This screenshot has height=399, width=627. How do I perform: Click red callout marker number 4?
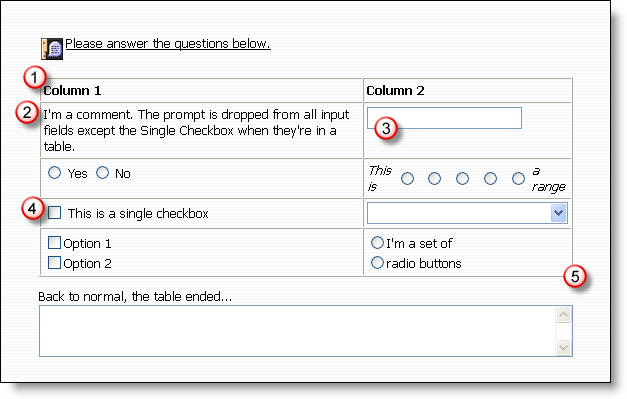pyautogui.click(x=32, y=208)
